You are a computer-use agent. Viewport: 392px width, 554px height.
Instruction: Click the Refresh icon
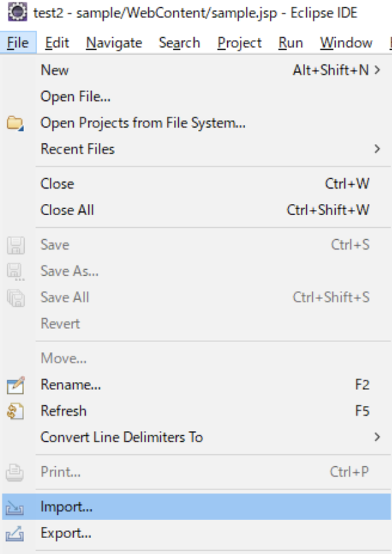(15, 411)
